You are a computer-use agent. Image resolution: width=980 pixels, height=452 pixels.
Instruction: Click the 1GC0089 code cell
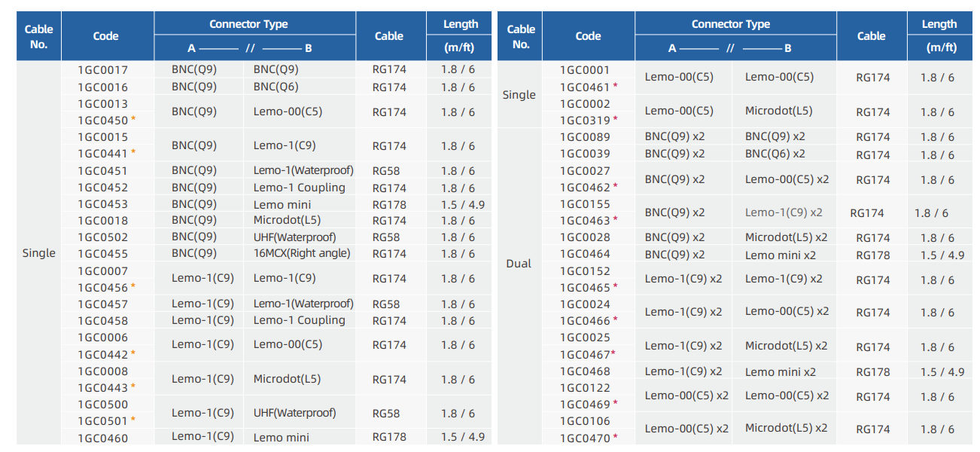tap(585, 137)
